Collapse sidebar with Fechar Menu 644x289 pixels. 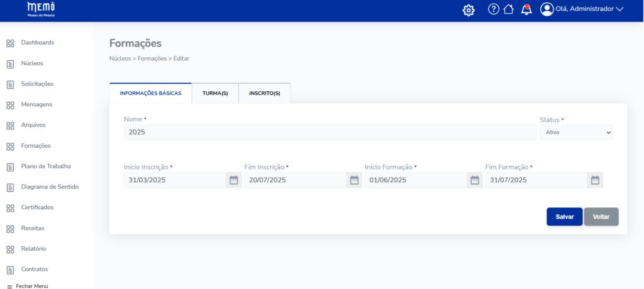pyautogui.click(x=27, y=286)
